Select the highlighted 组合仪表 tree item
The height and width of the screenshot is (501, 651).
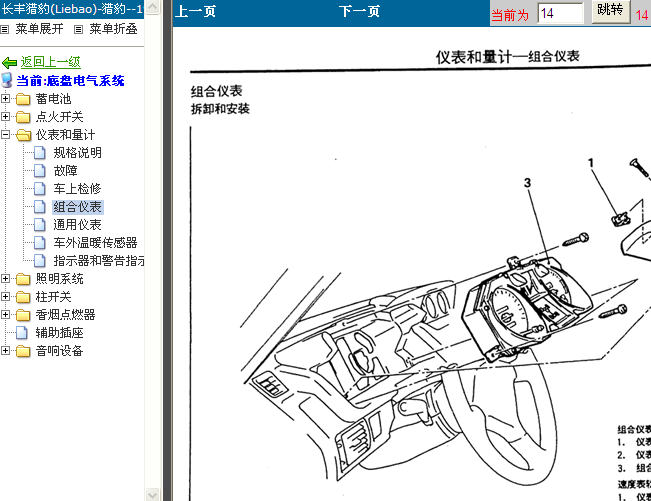(x=78, y=207)
